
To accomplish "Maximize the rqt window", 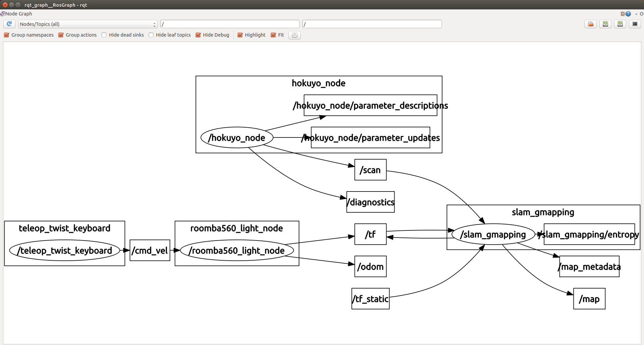I will tap(18, 5).
